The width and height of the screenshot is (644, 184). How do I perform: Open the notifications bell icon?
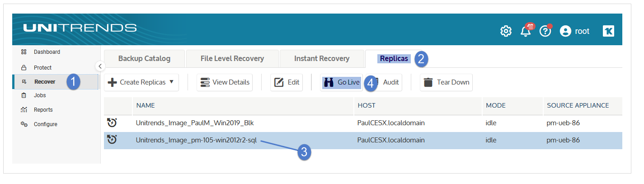pyautogui.click(x=526, y=31)
